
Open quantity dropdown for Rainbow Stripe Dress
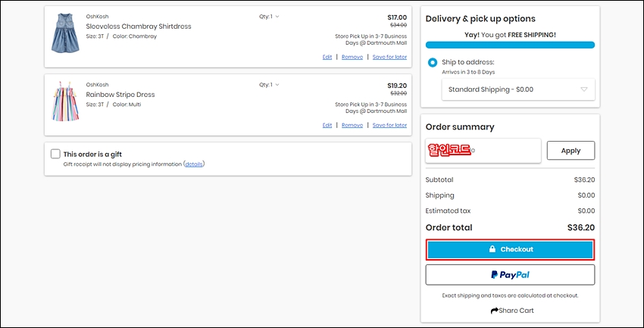pos(269,85)
